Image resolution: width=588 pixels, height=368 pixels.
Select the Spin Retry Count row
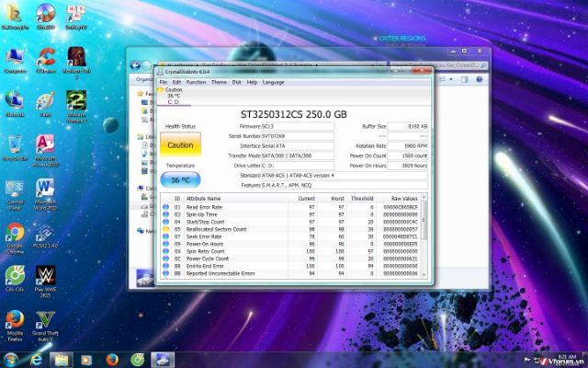(x=290, y=251)
